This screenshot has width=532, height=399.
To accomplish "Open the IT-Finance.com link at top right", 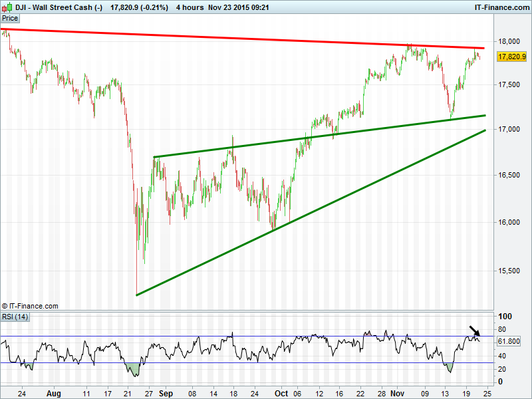I will click(x=502, y=7).
